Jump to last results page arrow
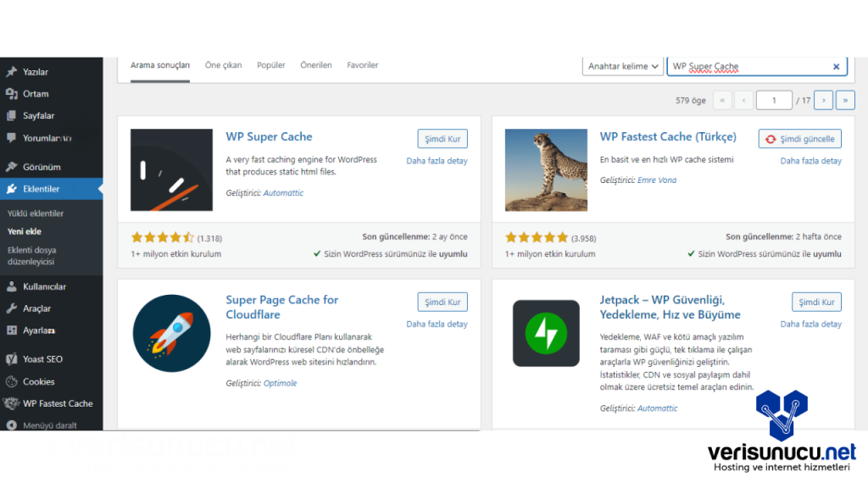868x488 pixels. pos(845,100)
